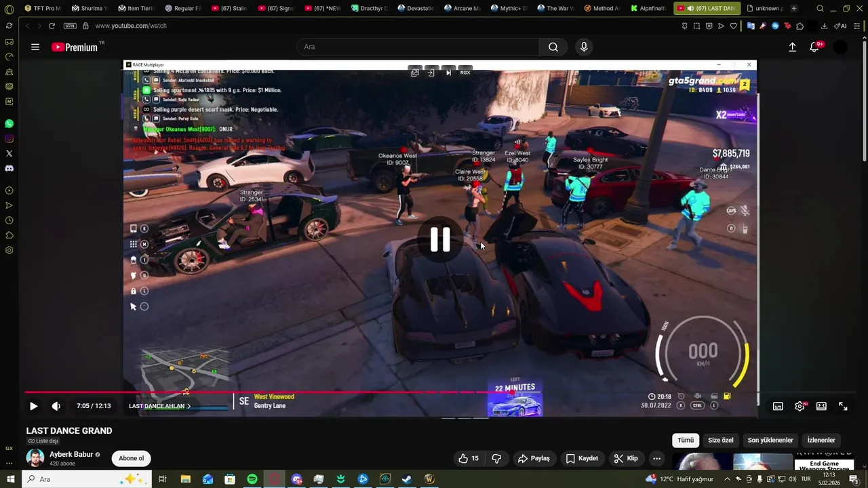Open File Explorer from the taskbar

coord(185,479)
